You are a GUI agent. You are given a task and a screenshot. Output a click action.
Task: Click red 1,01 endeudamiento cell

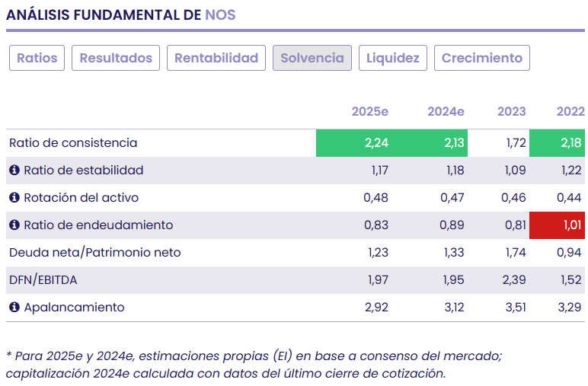click(558, 225)
